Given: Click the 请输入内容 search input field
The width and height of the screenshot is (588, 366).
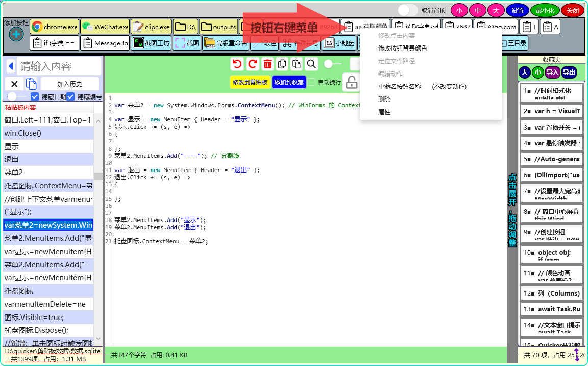Looking at the screenshot, I should click(x=58, y=66).
